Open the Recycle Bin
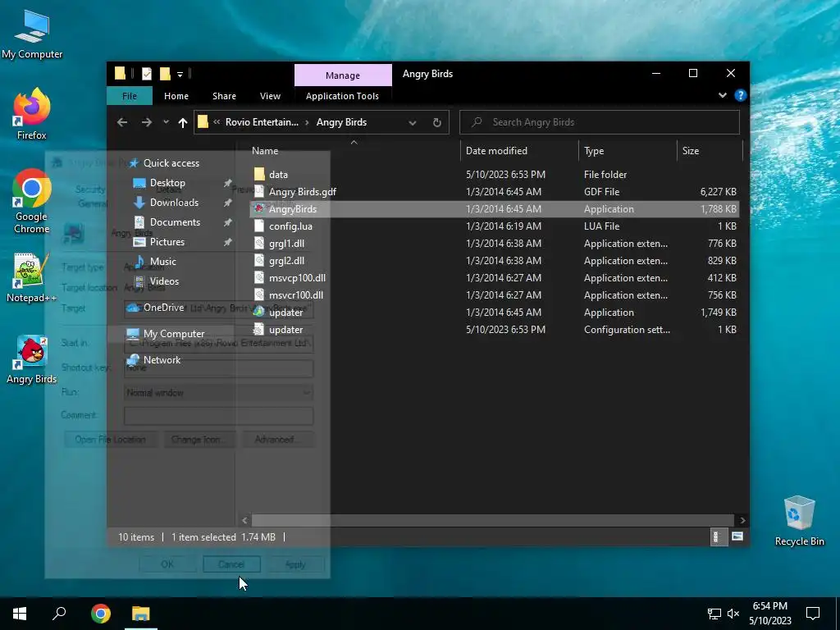 click(799, 521)
